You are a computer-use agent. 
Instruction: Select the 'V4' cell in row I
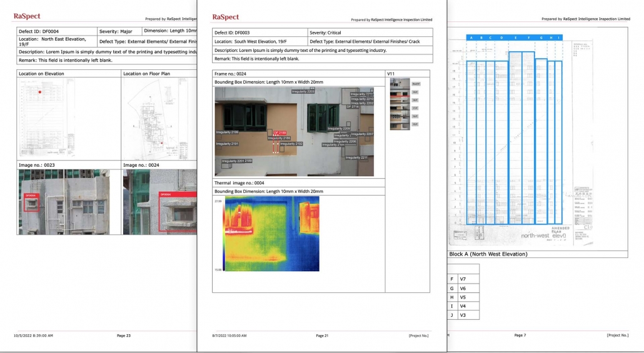pos(468,306)
